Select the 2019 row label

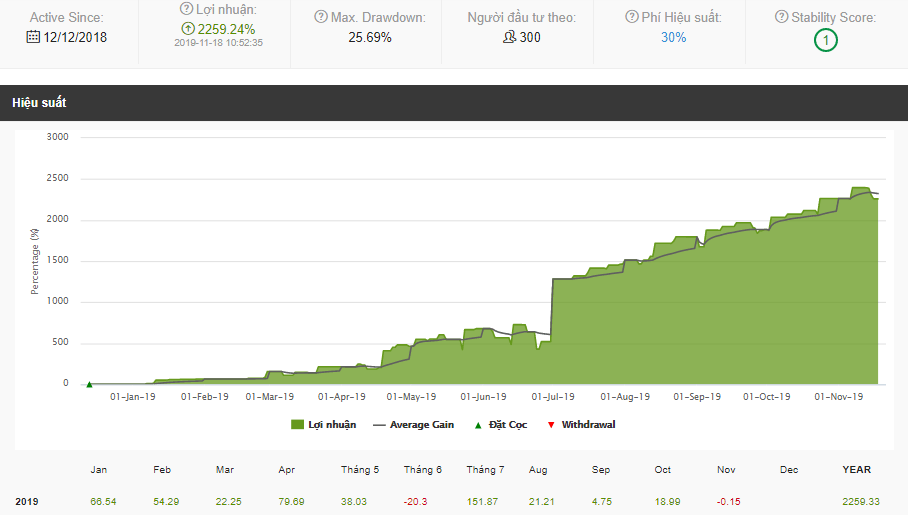pyautogui.click(x=29, y=500)
